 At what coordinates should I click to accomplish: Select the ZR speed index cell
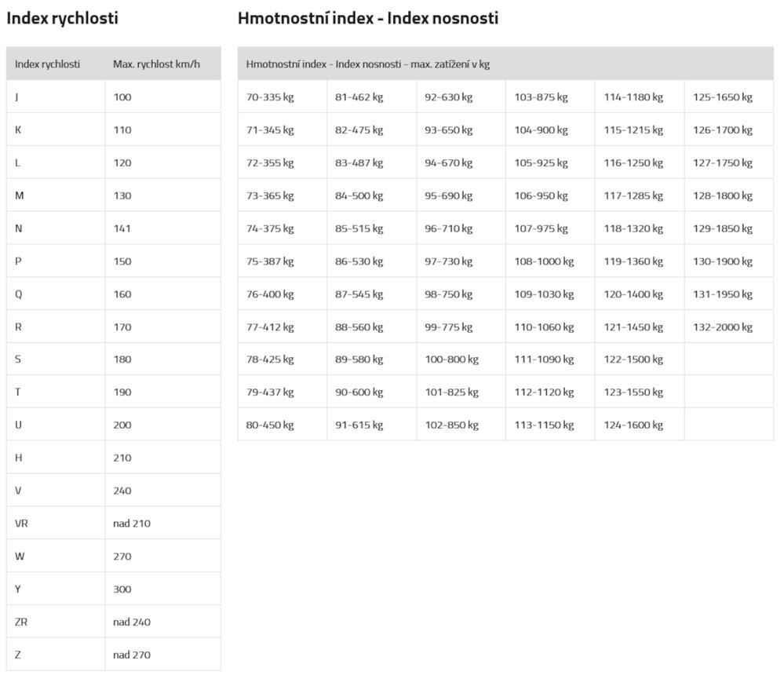(x=22, y=622)
